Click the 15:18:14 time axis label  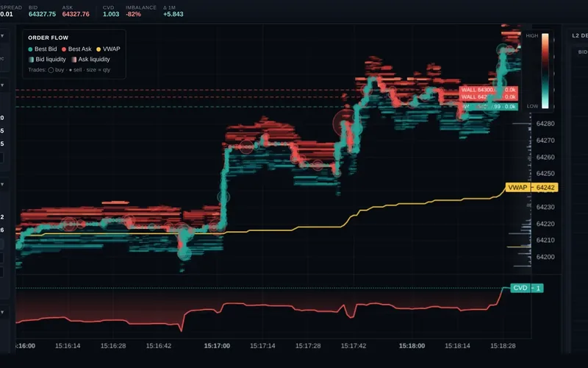point(457,346)
